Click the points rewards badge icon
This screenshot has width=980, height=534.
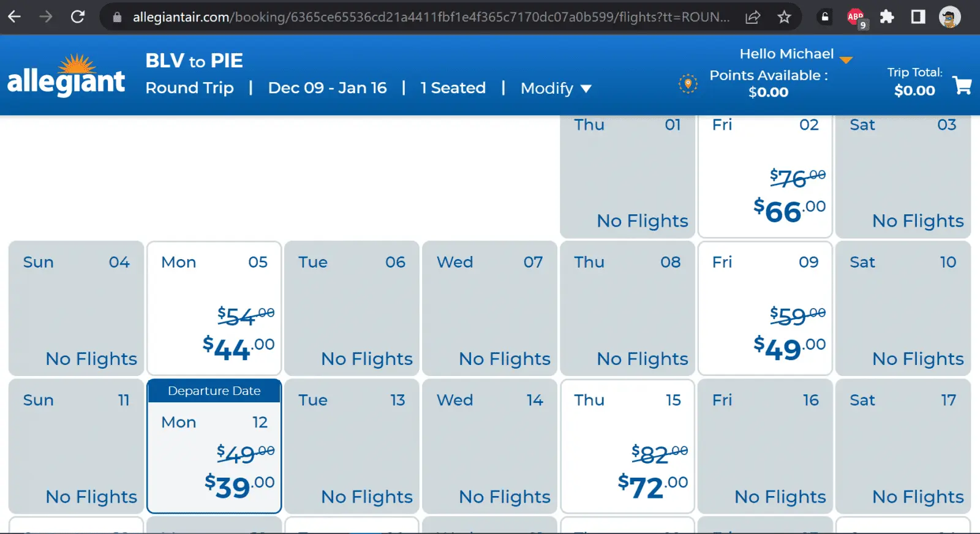click(688, 83)
